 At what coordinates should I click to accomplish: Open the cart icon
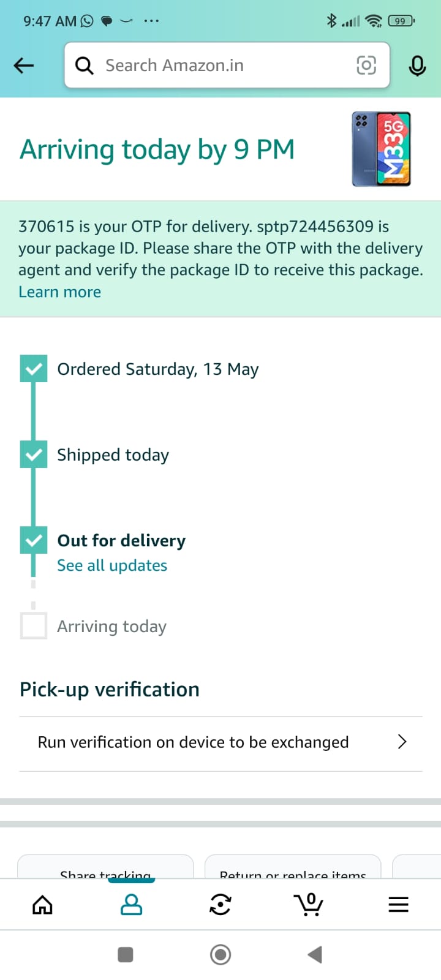point(309,905)
